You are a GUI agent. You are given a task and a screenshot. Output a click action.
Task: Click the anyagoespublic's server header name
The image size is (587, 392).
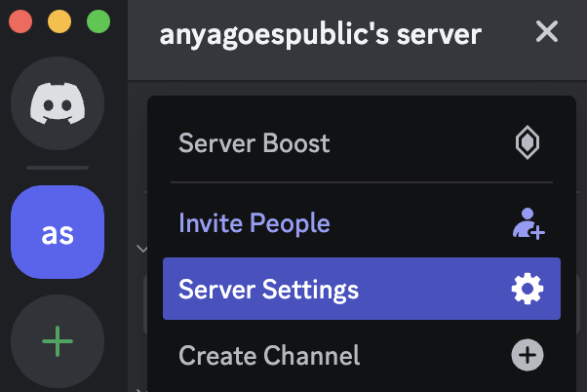coord(320,34)
